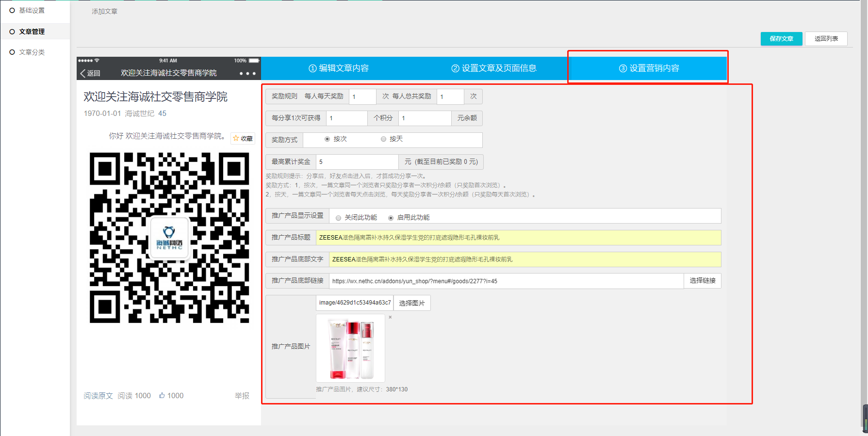Focus the 最高累计奖金 input field
The width and height of the screenshot is (868, 436).
click(357, 162)
